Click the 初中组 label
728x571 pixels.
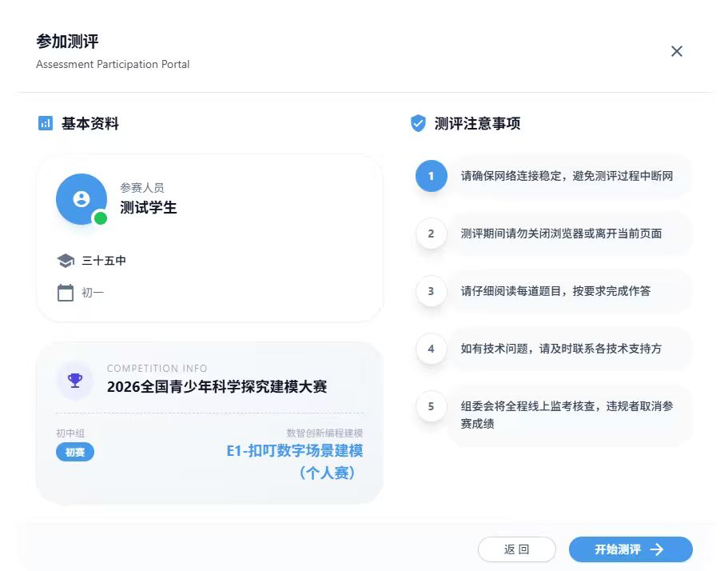tap(70, 433)
